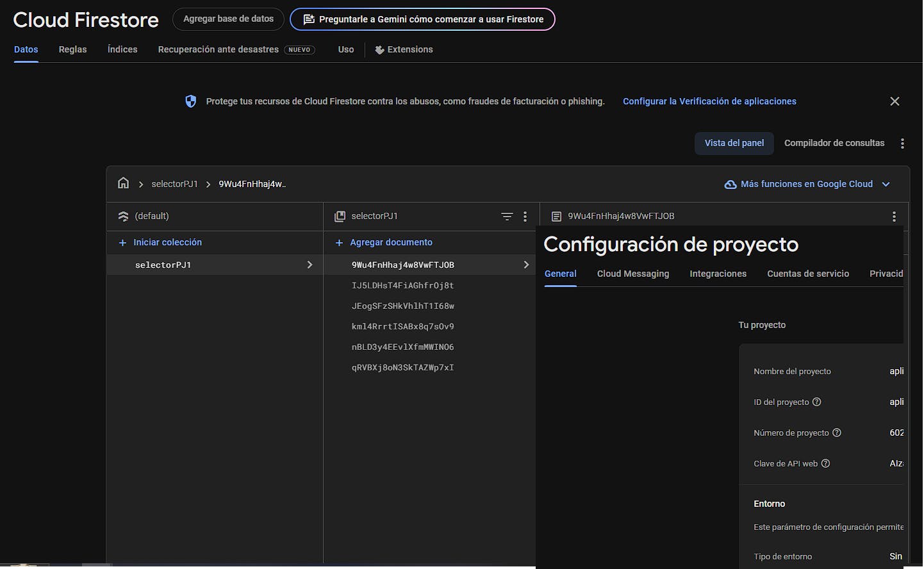Image resolution: width=924 pixels, height=569 pixels.
Task: Switch to the Reglas tab
Action: 72,49
